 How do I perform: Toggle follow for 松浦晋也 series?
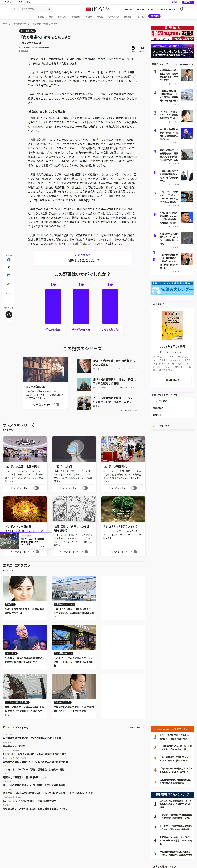(85, 552)
